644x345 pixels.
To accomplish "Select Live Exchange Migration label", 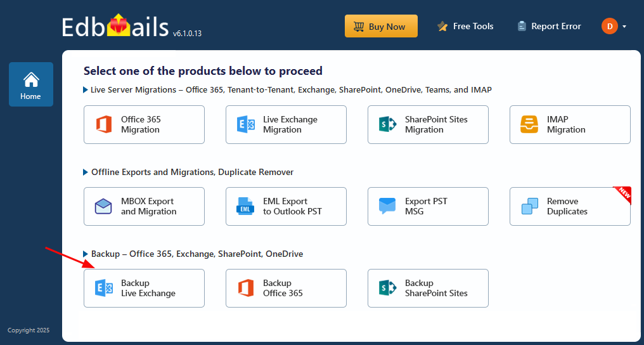I will coord(290,124).
